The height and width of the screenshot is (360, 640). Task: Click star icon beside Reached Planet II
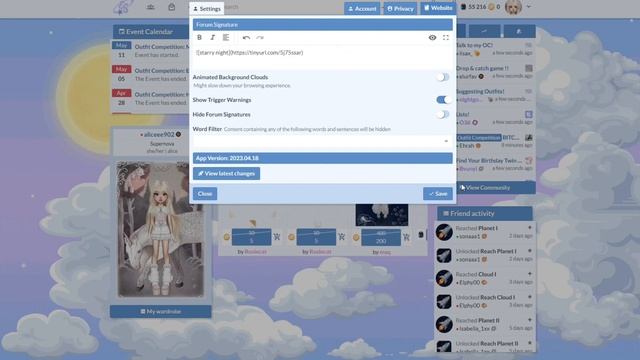pyautogui.click(x=530, y=320)
